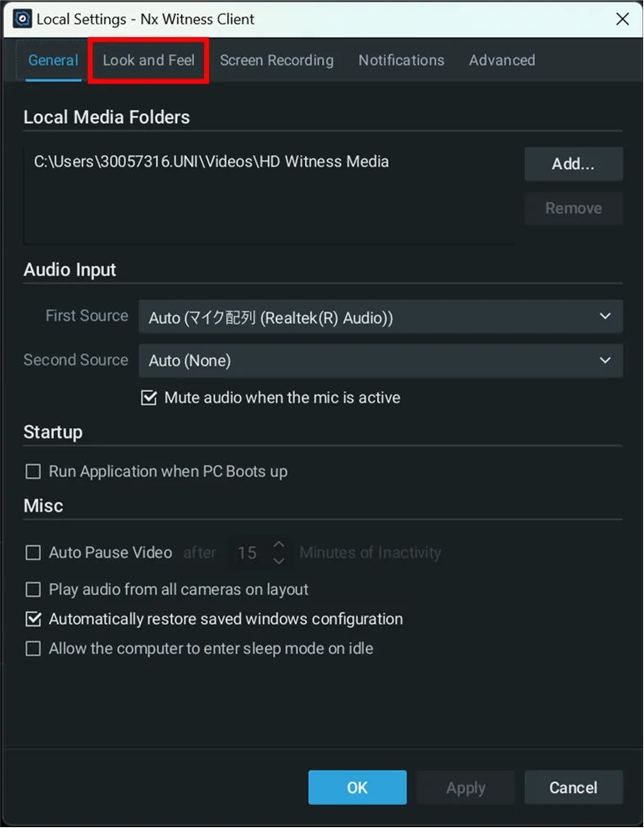The width and height of the screenshot is (644, 828).
Task: Click the Nx Witness app icon in title bar
Action: click(x=23, y=18)
